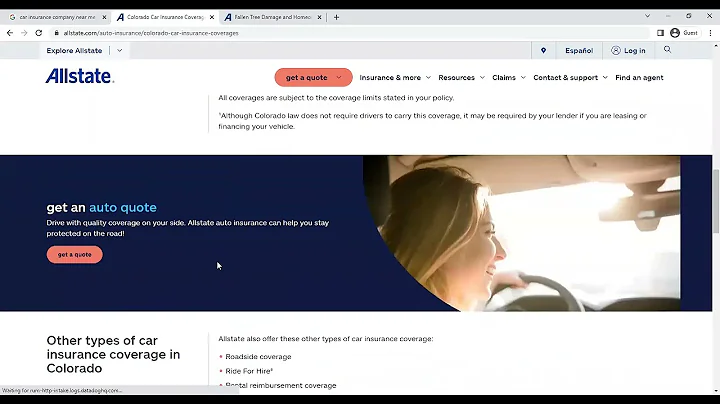Open the header get a quote dropdown
The width and height of the screenshot is (720, 404).
tap(314, 78)
